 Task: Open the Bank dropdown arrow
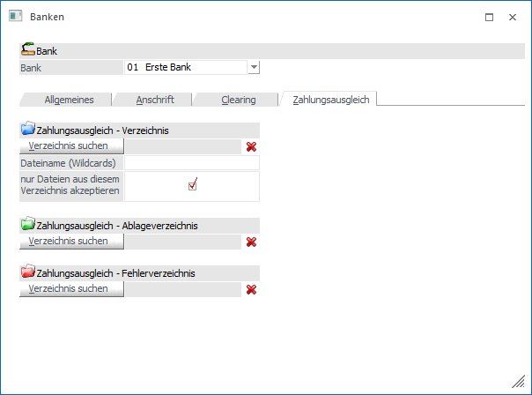pos(254,67)
